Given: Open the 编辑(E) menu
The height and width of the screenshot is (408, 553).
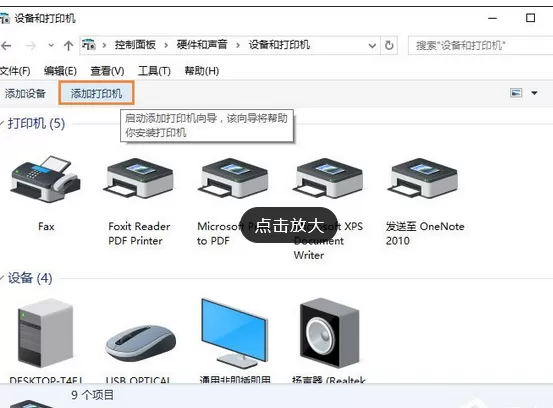Looking at the screenshot, I should click(x=60, y=71).
